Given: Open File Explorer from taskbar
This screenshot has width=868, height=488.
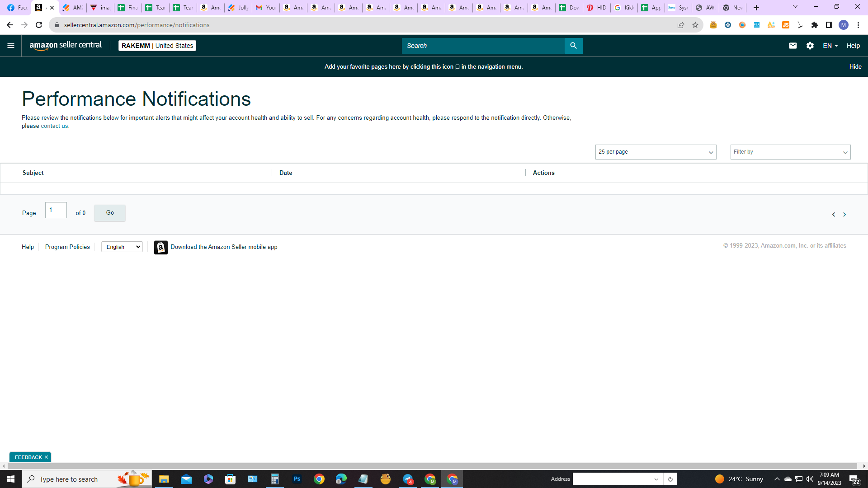Looking at the screenshot, I should coord(164,479).
